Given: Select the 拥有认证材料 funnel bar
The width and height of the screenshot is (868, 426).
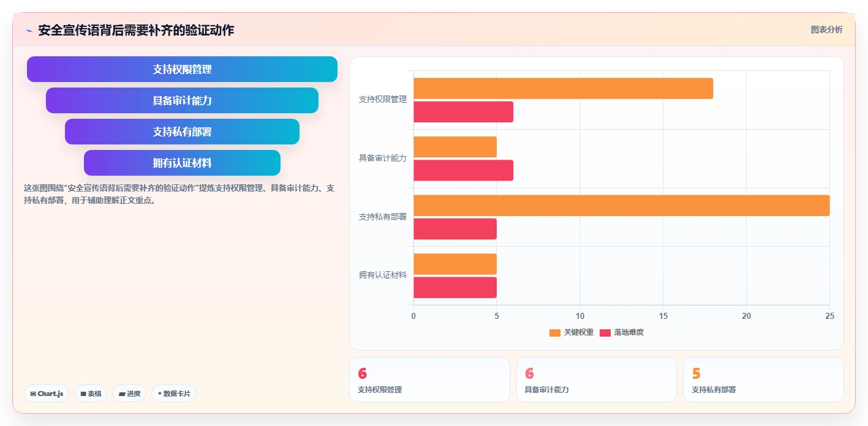Looking at the screenshot, I should 182,163.
